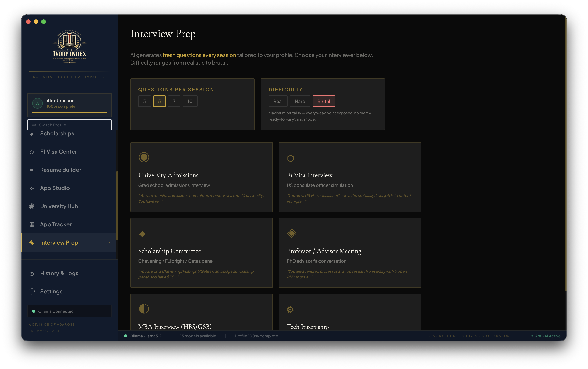Open F1 Visa Center page

[69, 152]
